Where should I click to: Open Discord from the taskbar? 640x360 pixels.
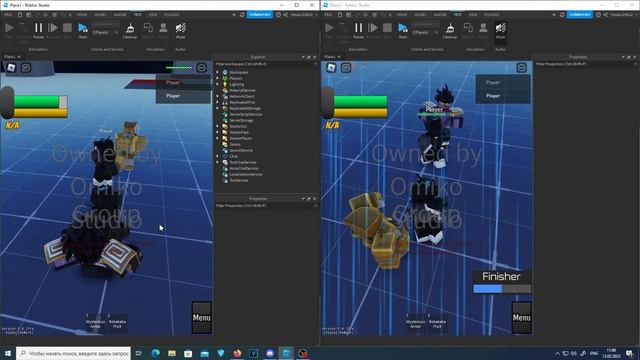(270, 353)
